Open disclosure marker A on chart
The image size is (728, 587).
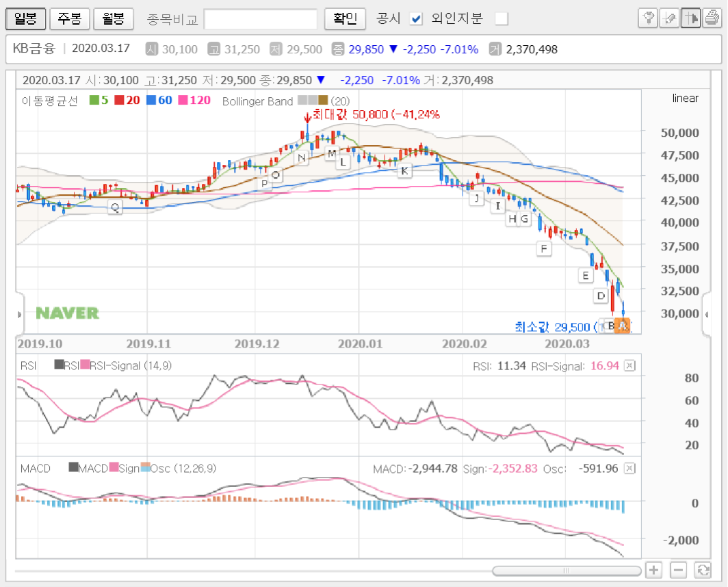[x=622, y=326]
